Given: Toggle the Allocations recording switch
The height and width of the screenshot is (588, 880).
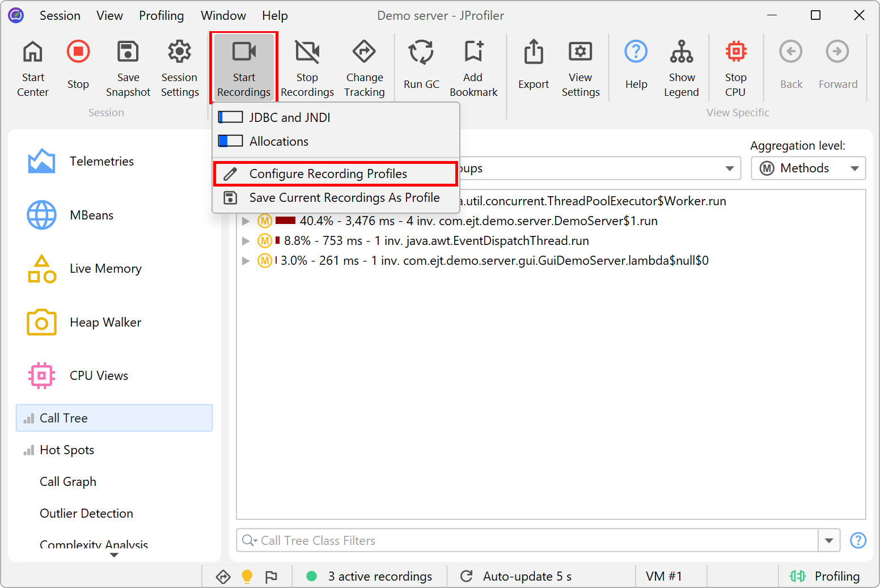Looking at the screenshot, I should click(230, 141).
